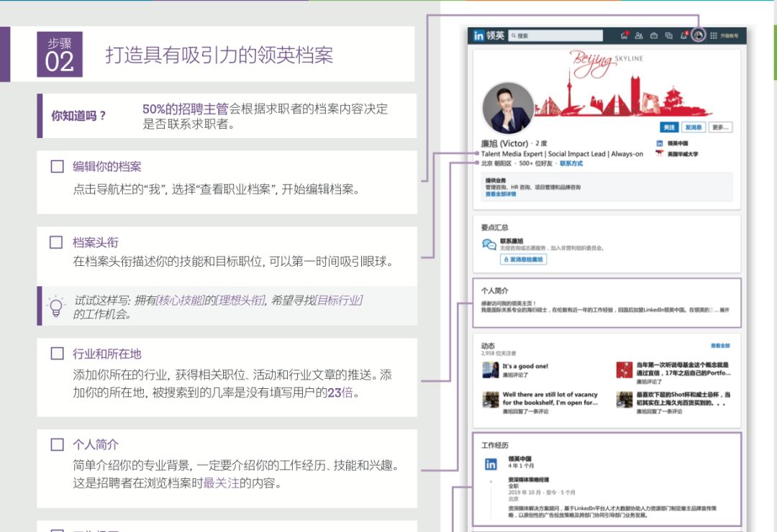
Task: Click the title 打造具有吸引力的领英档案
Action: click(219, 55)
